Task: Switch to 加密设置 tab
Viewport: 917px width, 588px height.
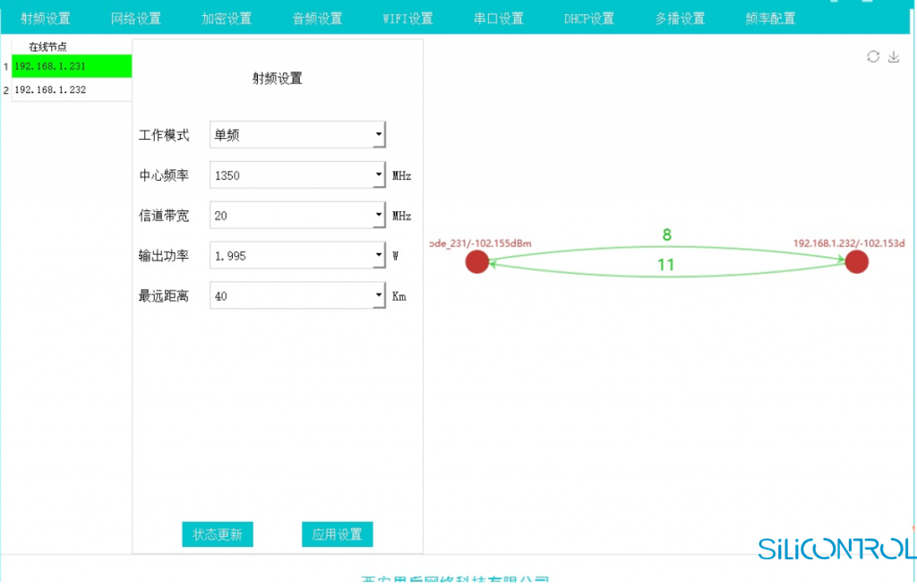Action: [x=227, y=19]
